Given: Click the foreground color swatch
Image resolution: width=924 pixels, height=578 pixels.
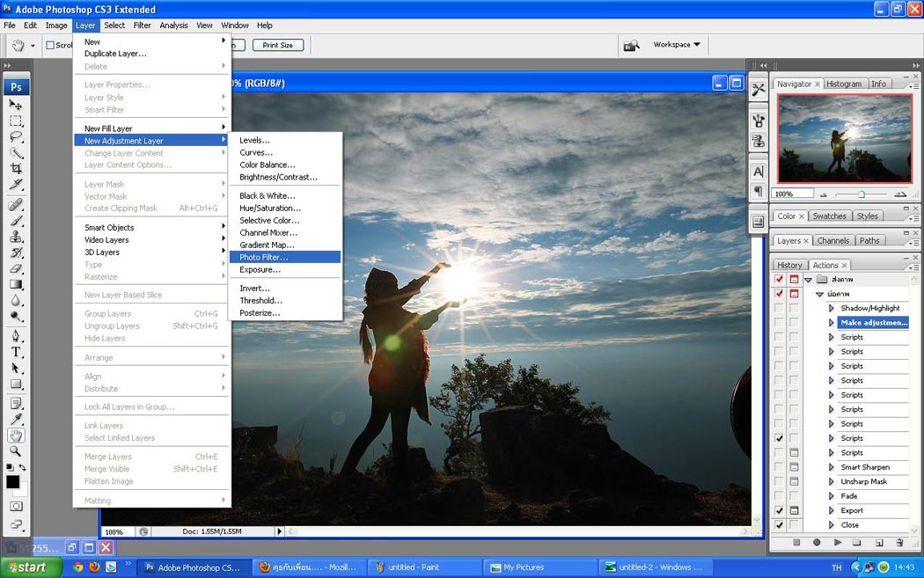Looking at the screenshot, I should [x=12, y=482].
